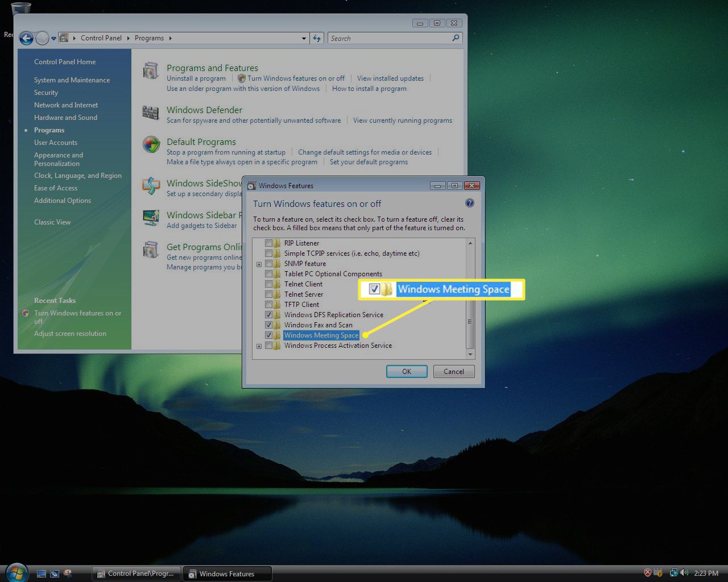Check Simple TCPIP services checkbox
Viewport: 728px width, 582px height.
tap(268, 253)
